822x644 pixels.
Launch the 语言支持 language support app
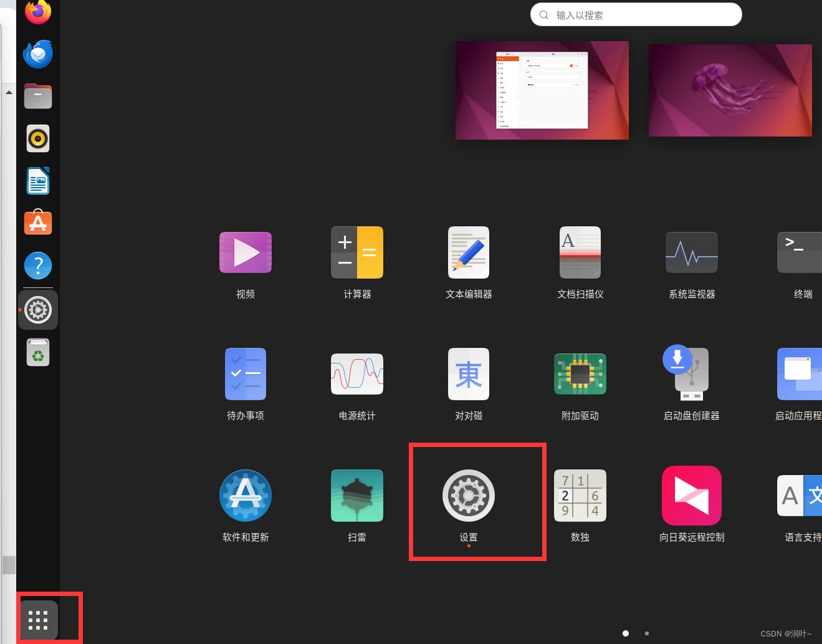[800, 496]
